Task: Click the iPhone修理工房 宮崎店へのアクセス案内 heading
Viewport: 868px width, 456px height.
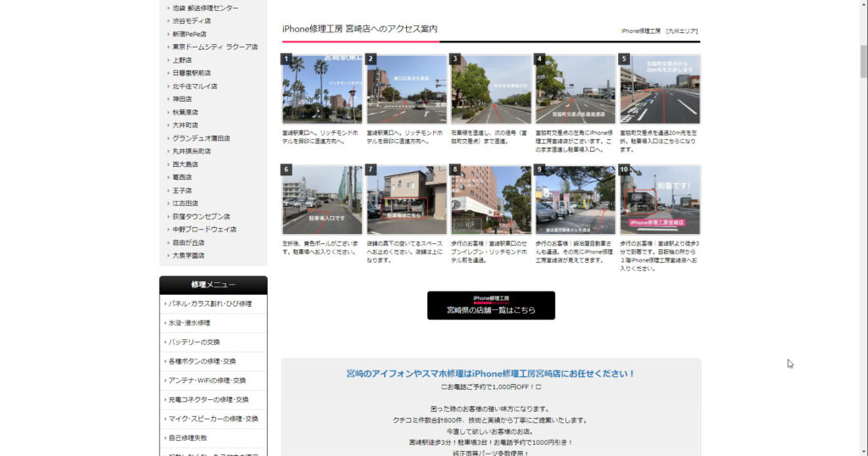Action: pos(359,29)
